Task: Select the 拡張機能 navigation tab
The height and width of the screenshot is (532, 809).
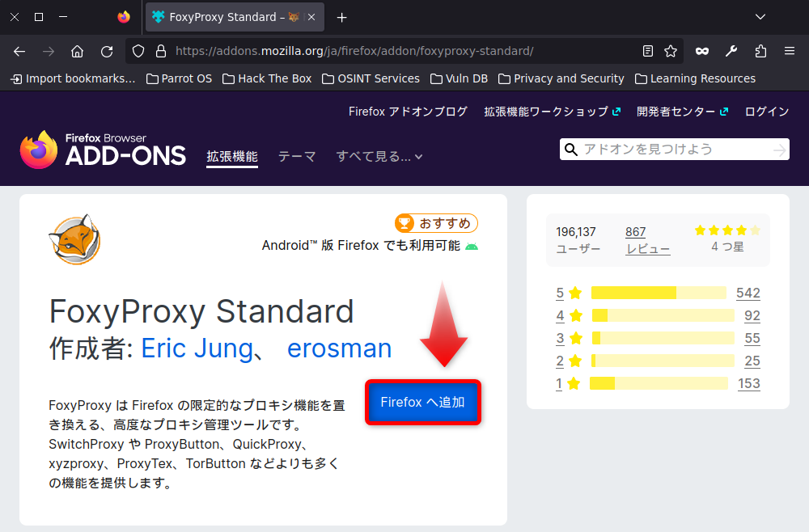Action: click(x=232, y=157)
